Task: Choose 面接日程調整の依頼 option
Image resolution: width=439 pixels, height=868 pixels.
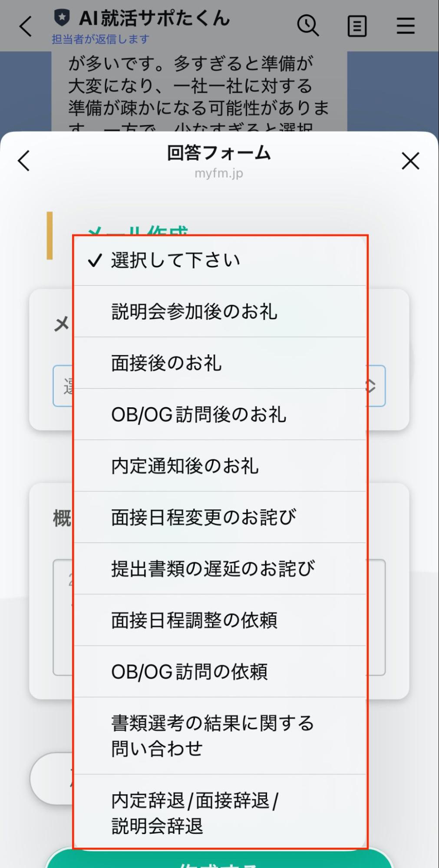Action: tap(194, 620)
